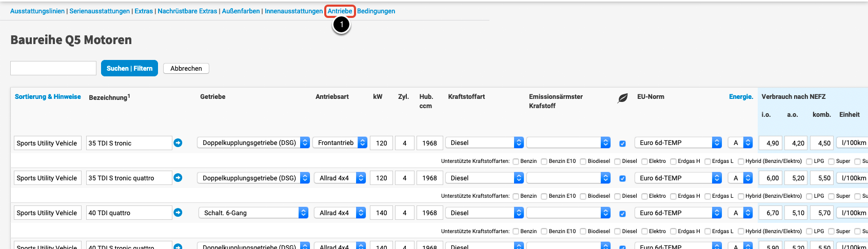Open Schalt. 6-Gang transmission dropdown
868x249 pixels.
coord(253,213)
